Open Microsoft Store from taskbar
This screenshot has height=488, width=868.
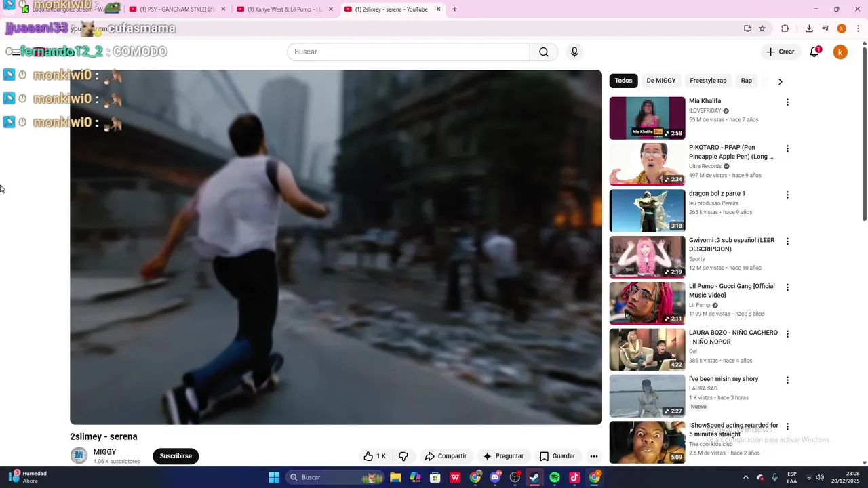pos(435,477)
